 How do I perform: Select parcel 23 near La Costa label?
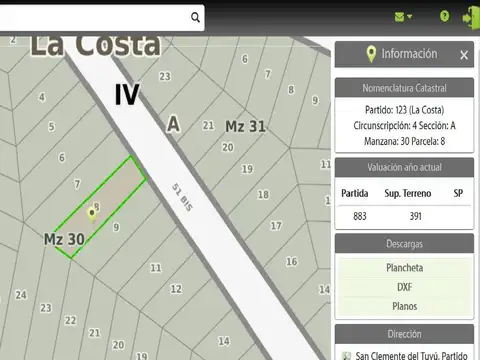click(165, 76)
